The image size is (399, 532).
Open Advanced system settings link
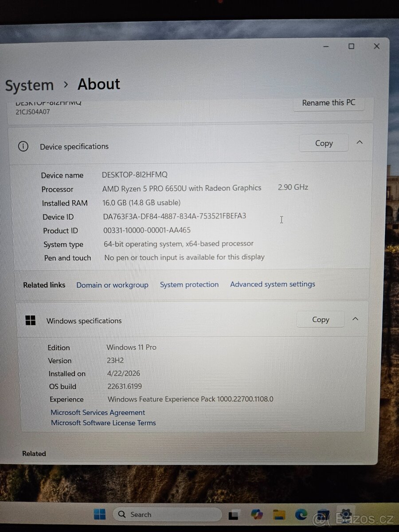pos(272,284)
